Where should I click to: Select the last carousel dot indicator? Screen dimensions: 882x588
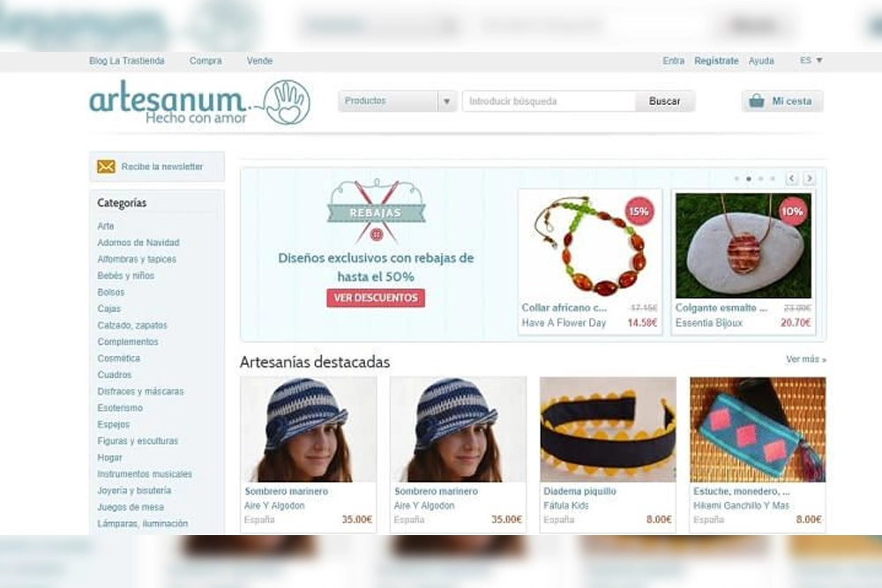[x=773, y=179]
